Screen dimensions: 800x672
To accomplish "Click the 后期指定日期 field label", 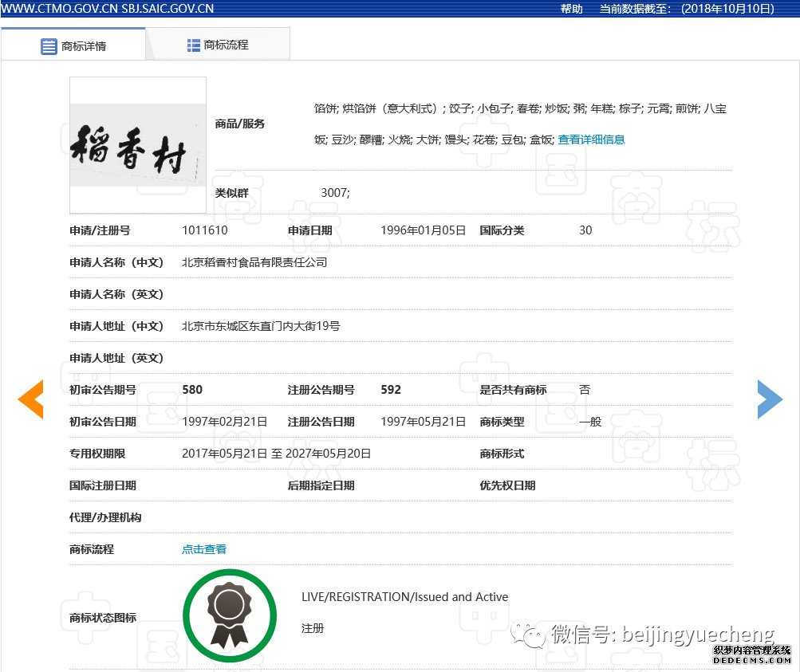I will (x=321, y=485).
